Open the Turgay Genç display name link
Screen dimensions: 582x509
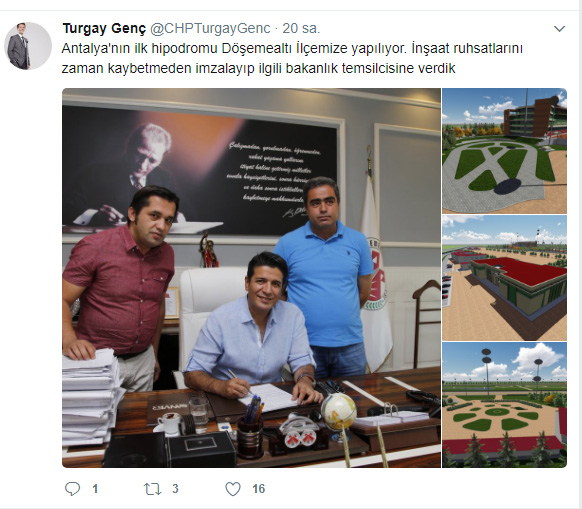(x=104, y=29)
